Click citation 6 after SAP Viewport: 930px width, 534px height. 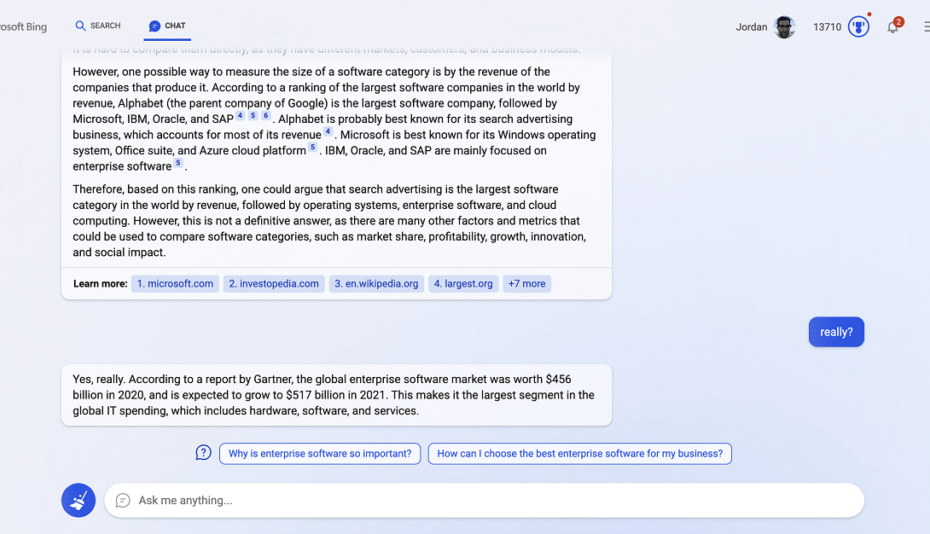tap(266, 115)
